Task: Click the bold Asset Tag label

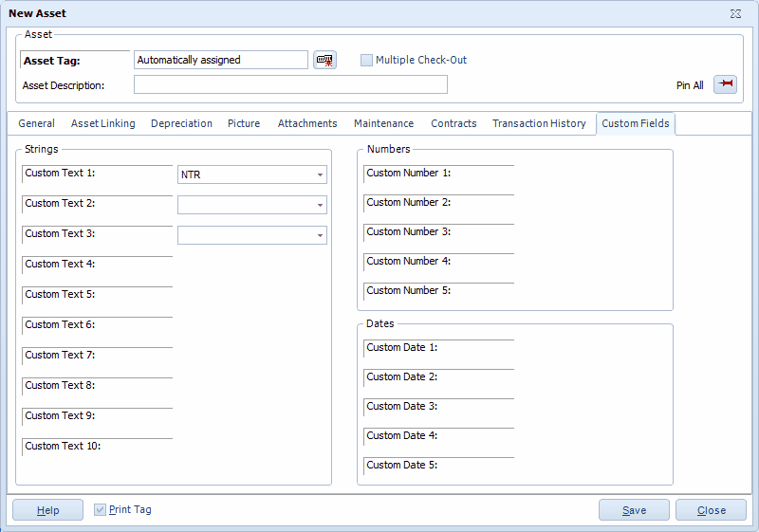Action: pos(52,61)
